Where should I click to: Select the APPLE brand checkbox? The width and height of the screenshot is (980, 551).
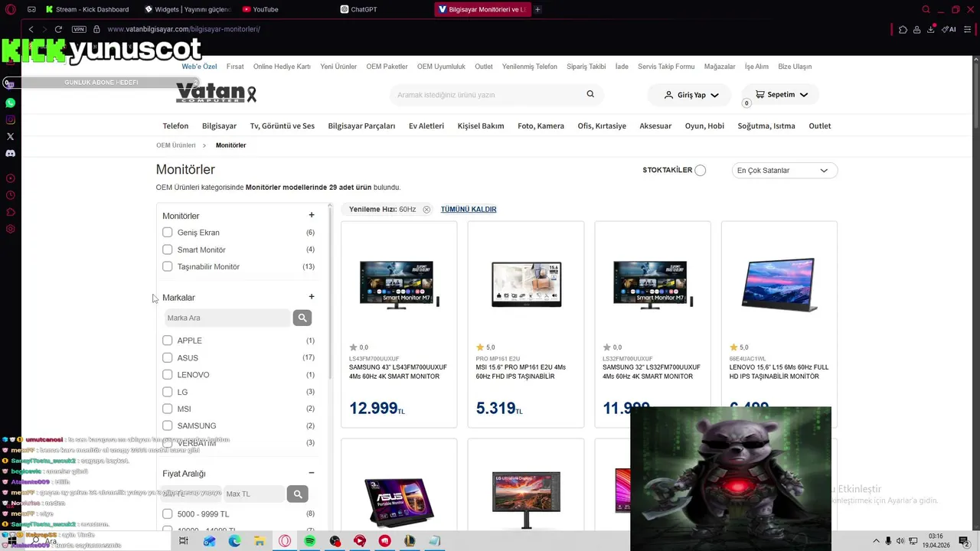click(167, 340)
